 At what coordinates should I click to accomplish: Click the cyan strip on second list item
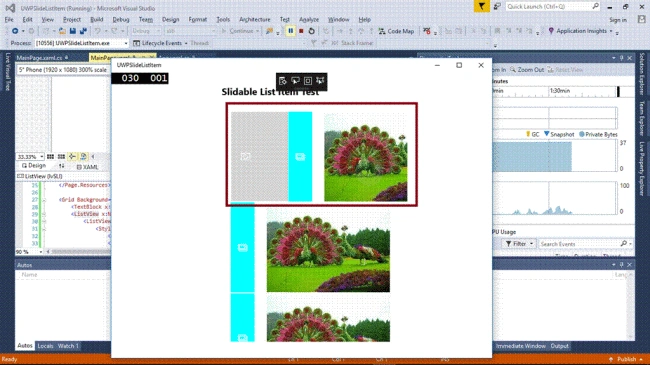243,248
